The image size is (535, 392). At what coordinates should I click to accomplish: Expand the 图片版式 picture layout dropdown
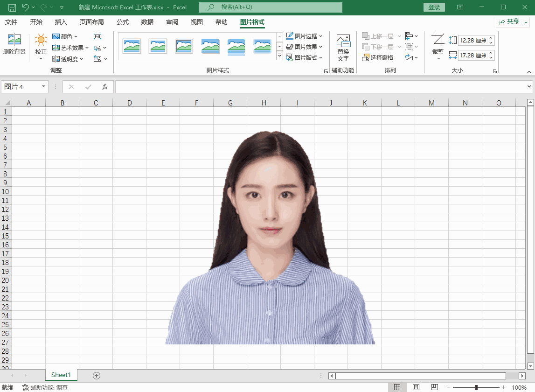(x=321, y=58)
